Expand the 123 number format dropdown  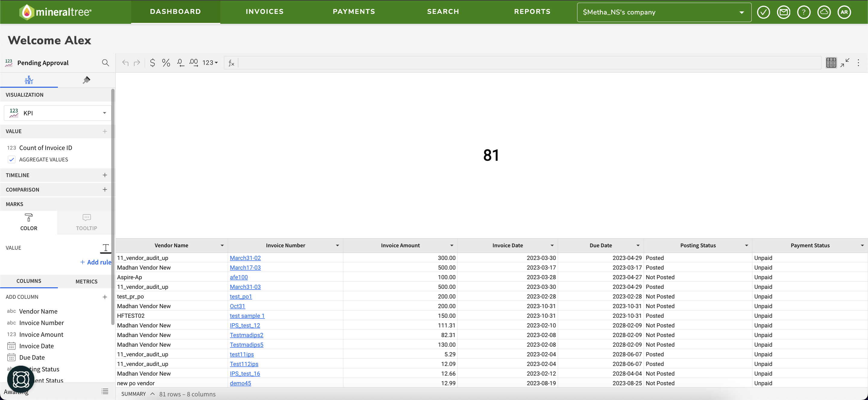(x=210, y=63)
